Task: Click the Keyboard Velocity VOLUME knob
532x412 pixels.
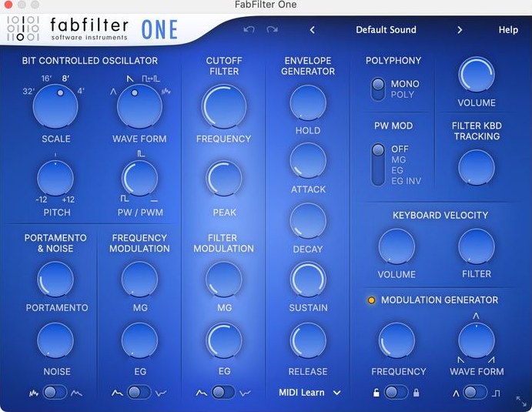Action: coord(396,246)
